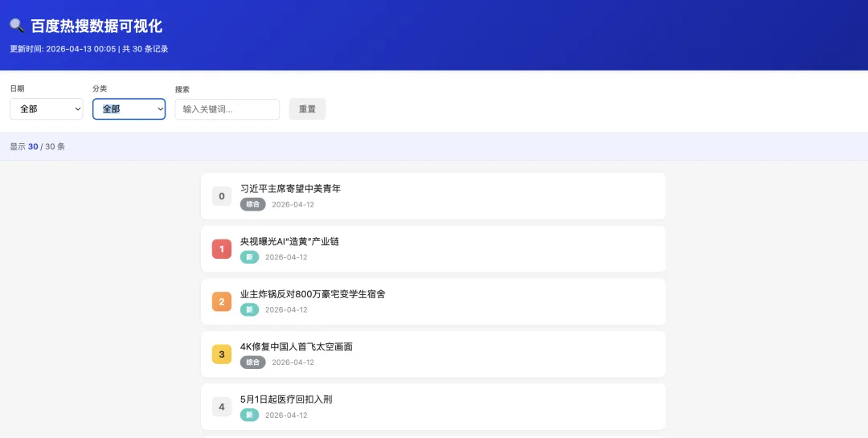Click the 百度热搜数据可视化 page title
The image size is (868, 438).
click(x=96, y=26)
